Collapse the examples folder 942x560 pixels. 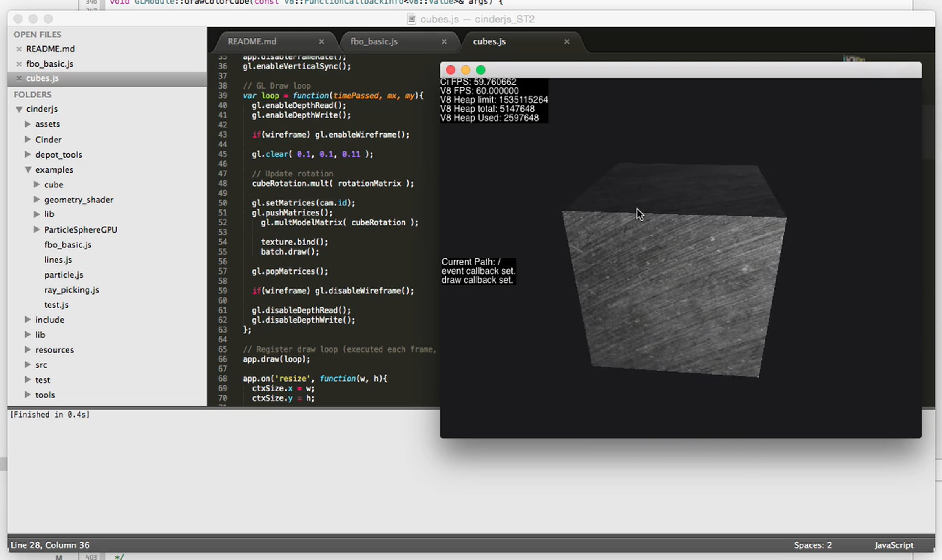(x=28, y=170)
